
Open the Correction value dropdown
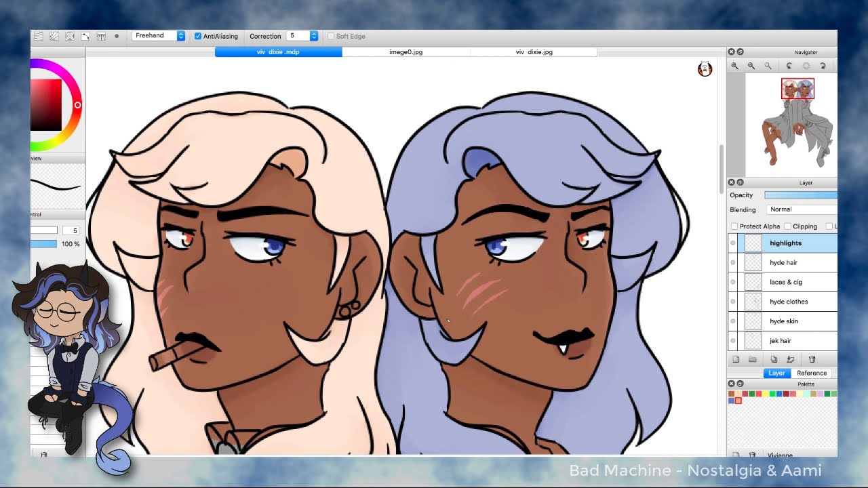click(303, 36)
